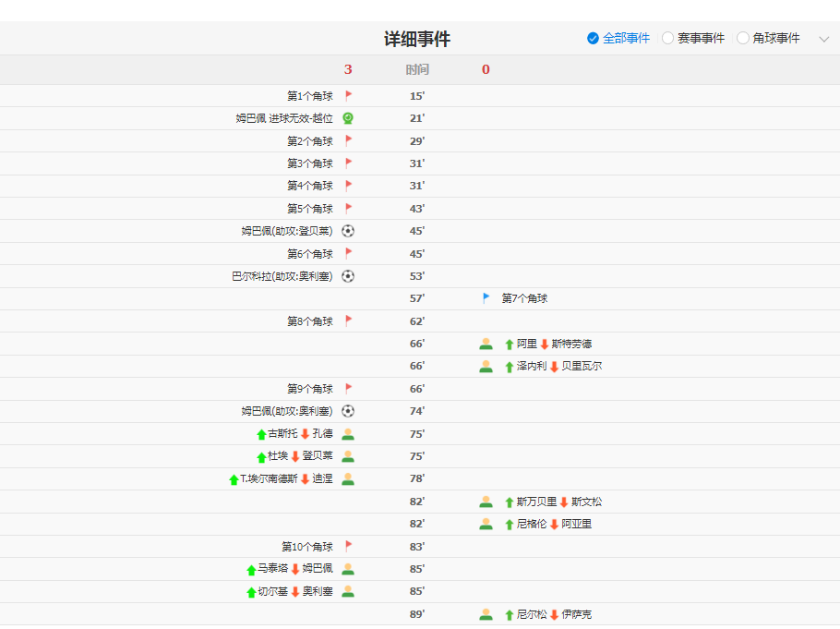This screenshot has height=629, width=840.
Task: Click the blue corner flag for 第7个角球
Action: (x=486, y=298)
